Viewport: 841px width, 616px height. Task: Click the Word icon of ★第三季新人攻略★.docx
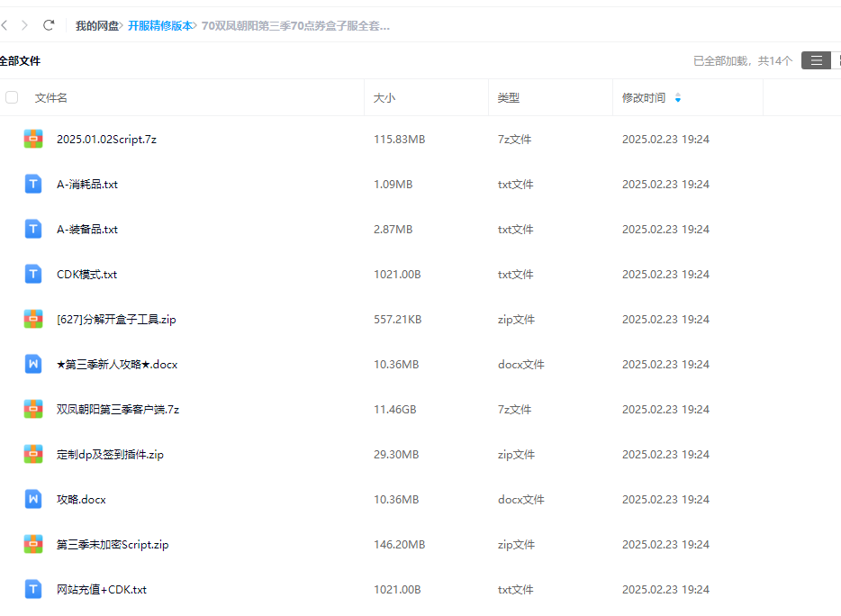point(33,365)
